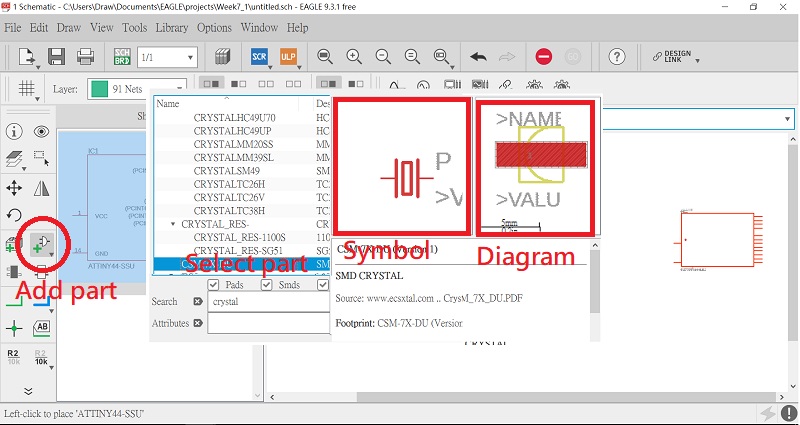The height and width of the screenshot is (425, 800).
Task: Open the Library menu
Action: [x=172, y=28]
